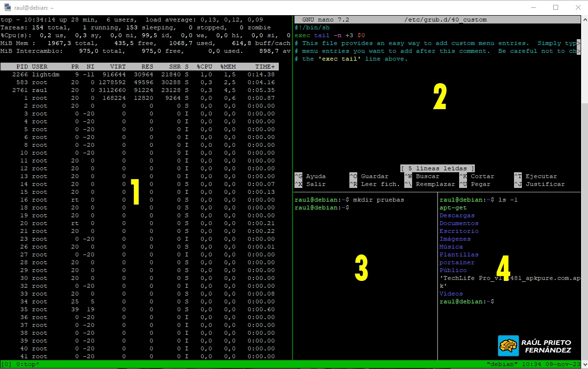
Task: Select the Vídeos directory in the ls output
Action: click(x=451, y=294)
